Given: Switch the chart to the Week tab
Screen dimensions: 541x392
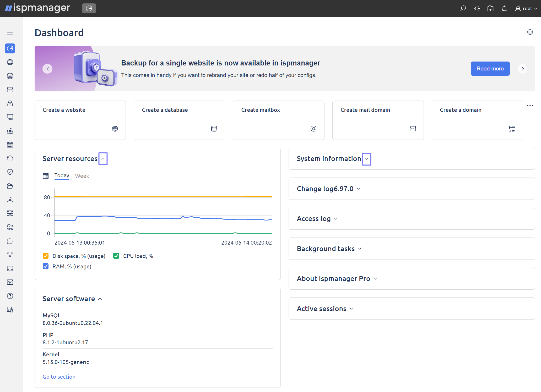Looking at the screenshot, I should tap(82, 176).
